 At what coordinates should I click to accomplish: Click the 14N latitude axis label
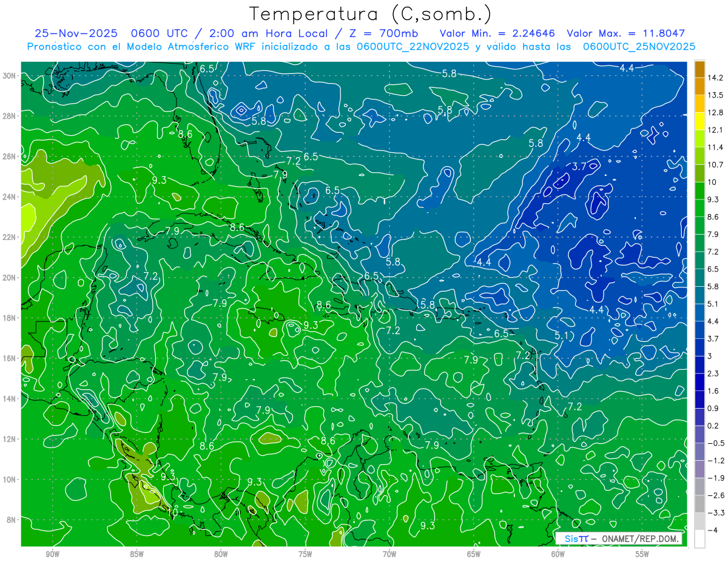tap(10, 399)
